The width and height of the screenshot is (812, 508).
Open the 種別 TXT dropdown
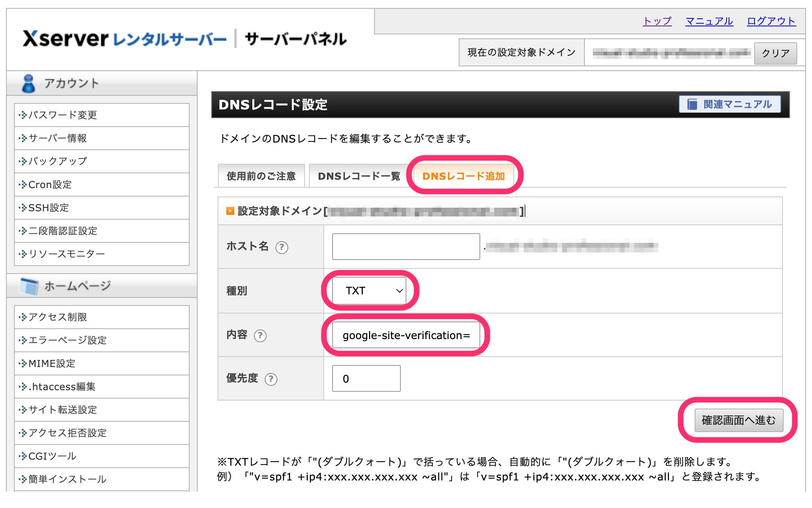coord(370,291)
